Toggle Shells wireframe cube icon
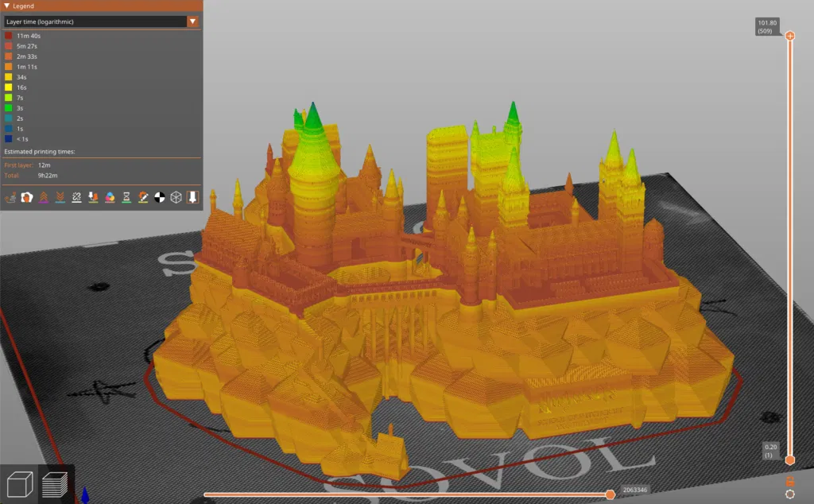This screenshot has width=814, height=504. click(176, 197)
